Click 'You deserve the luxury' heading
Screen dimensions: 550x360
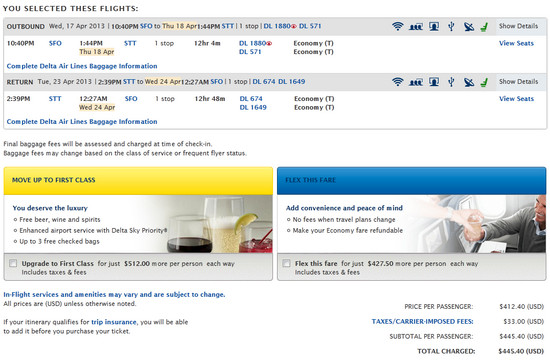[50, 208]
